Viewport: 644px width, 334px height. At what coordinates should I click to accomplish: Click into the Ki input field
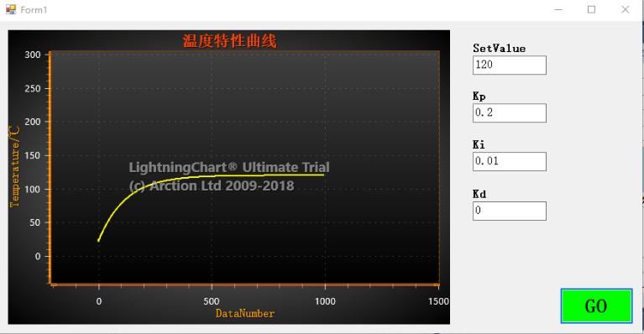(x=510, y=162)
